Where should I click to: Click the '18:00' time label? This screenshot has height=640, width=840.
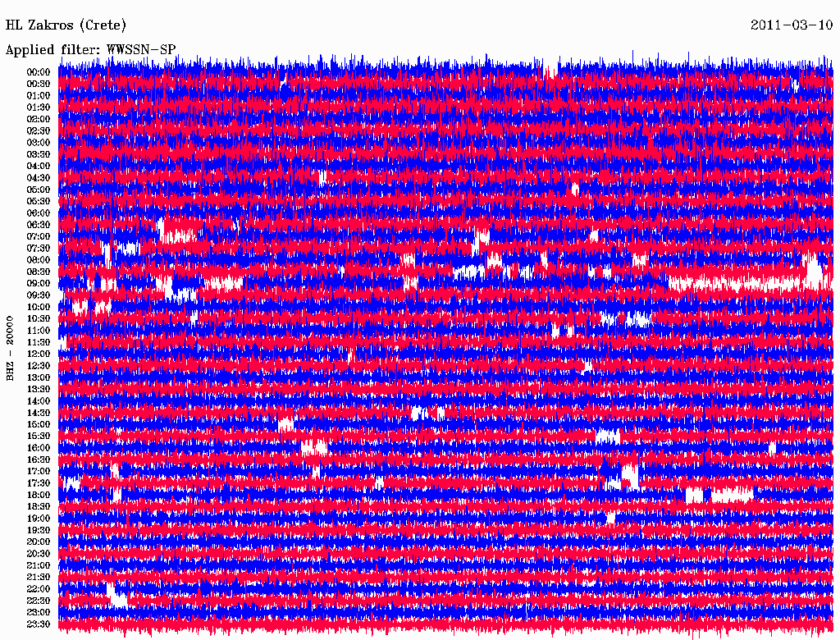pyautogui.click(x=39, y=496)
